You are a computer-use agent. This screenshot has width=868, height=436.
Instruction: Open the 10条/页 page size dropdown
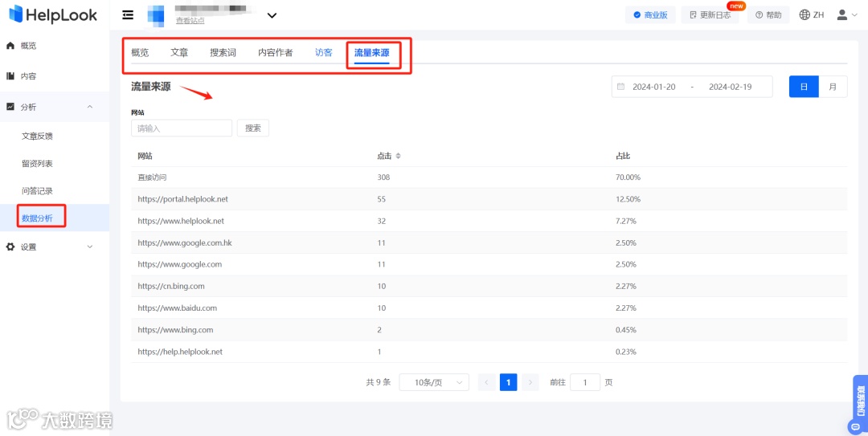click(x=434, y=382)
